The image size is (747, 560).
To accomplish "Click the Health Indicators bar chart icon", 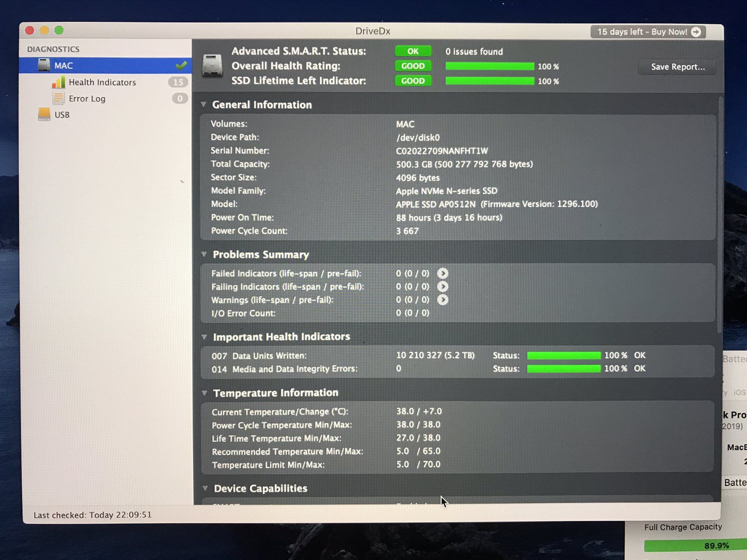I will pos(58,82).
